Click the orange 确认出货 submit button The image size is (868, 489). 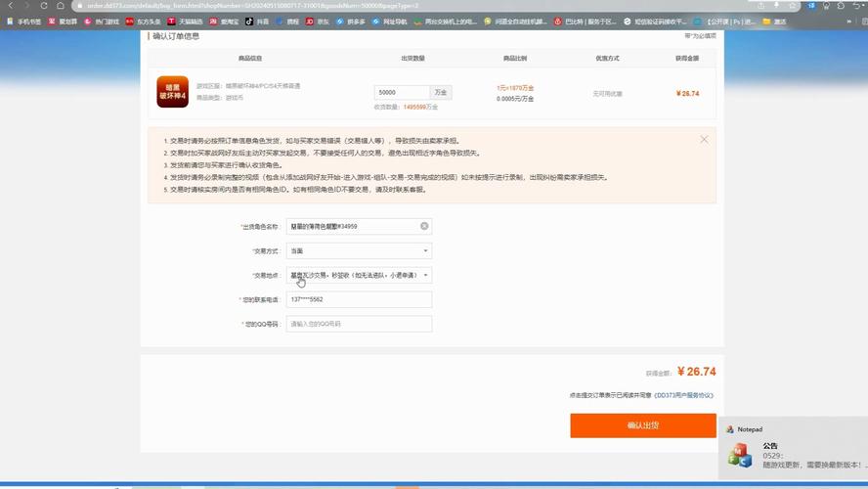643,425
